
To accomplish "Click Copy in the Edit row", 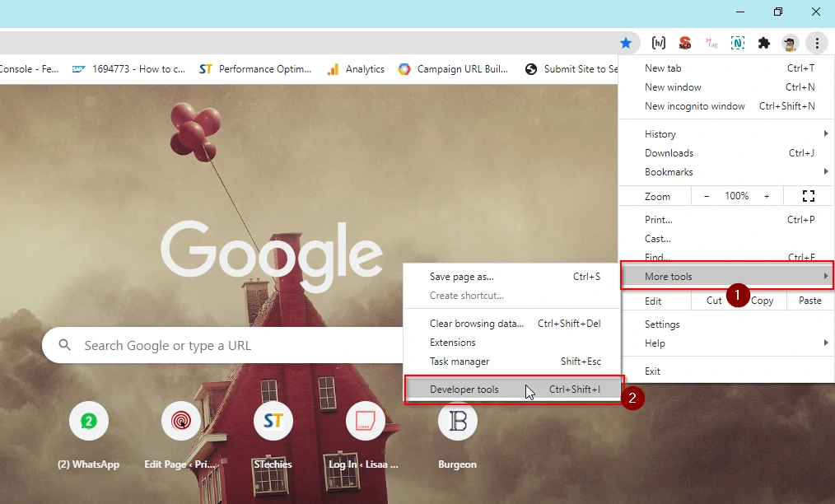I will 762,301.
